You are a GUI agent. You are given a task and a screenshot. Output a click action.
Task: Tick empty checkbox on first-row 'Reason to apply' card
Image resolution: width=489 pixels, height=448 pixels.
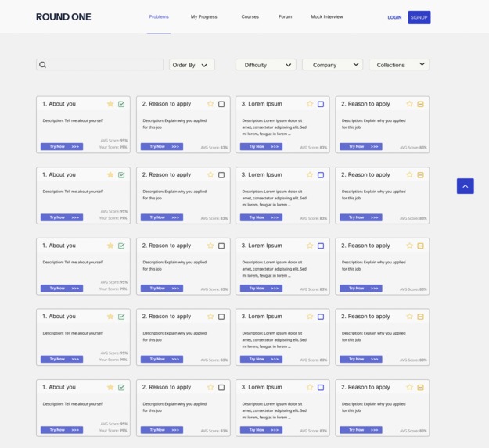coord(221,104)
